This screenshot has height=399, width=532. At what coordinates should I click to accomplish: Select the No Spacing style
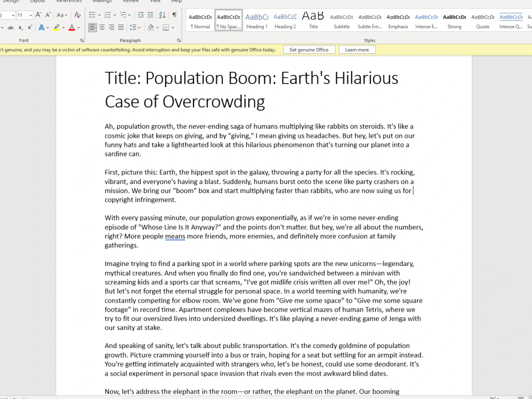(x=229, y=20)
